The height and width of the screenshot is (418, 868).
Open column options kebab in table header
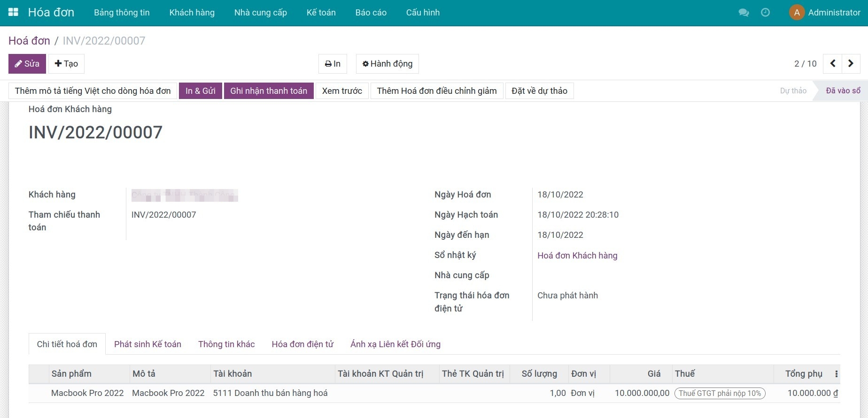pyautogui.click(x=836, y=374)
